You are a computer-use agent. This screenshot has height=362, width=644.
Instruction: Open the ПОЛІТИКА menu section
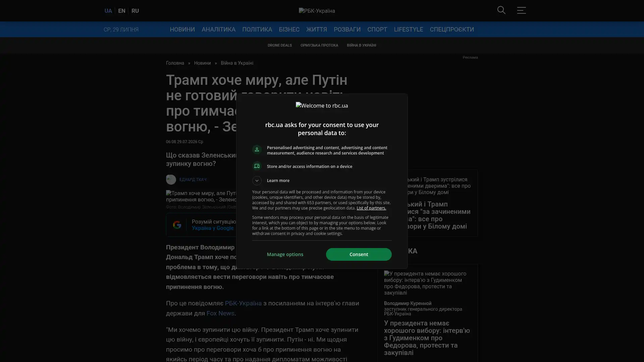click(257, 29)
